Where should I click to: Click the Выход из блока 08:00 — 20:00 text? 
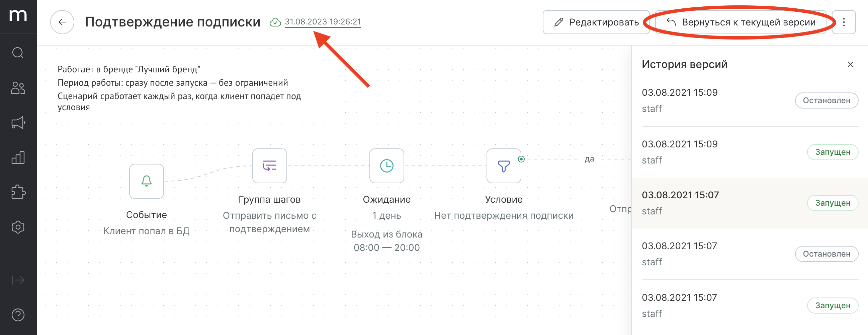pyautogui.click(x=386, y=241)
